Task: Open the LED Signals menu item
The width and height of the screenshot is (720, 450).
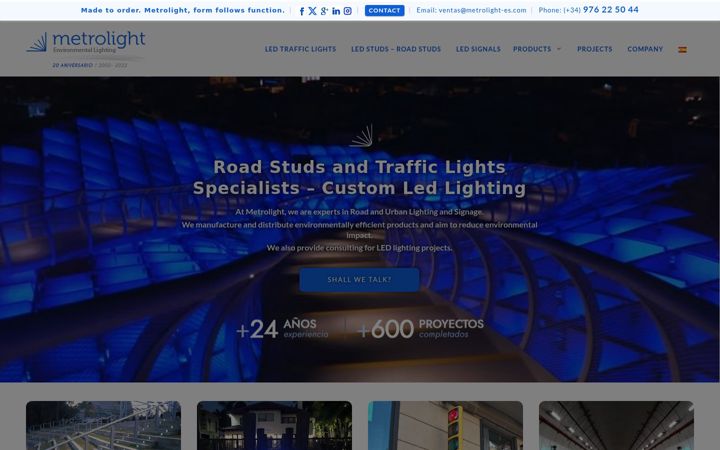Action: (478, 49)
